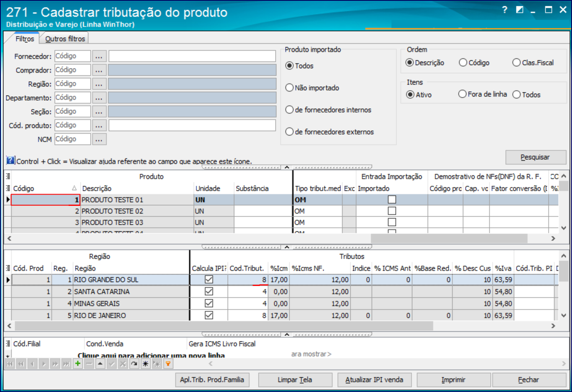This screenshot has width=572, height=392.
Task: Open the Seção lookup ellipsis button
Action: (99, 112)
